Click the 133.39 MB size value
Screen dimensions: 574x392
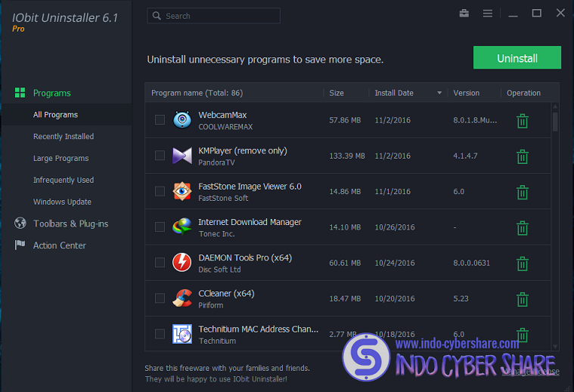tap(347, 156)
